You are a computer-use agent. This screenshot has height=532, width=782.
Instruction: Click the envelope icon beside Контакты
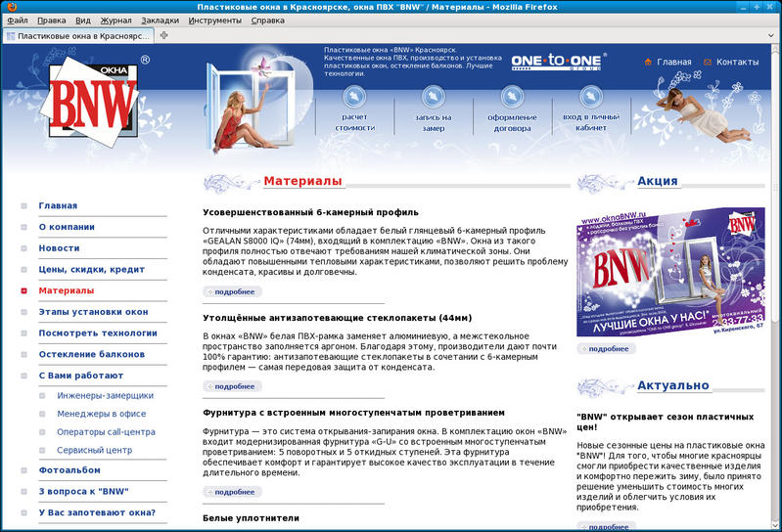point(708,62)
